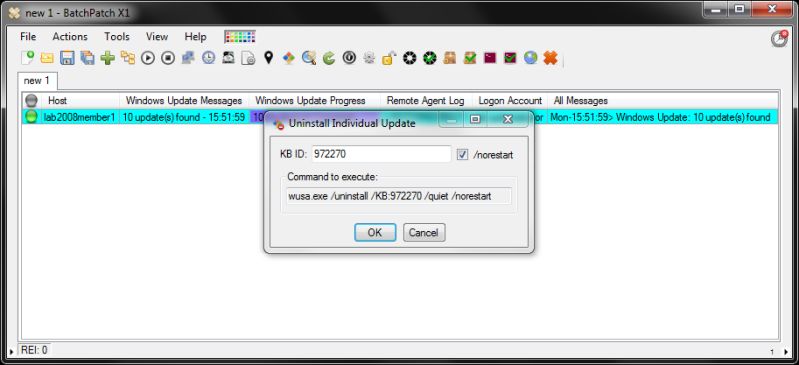Viewport: 799px width, 365px height.
Task: Click the blue globe icon
Action: click(530, 58)
